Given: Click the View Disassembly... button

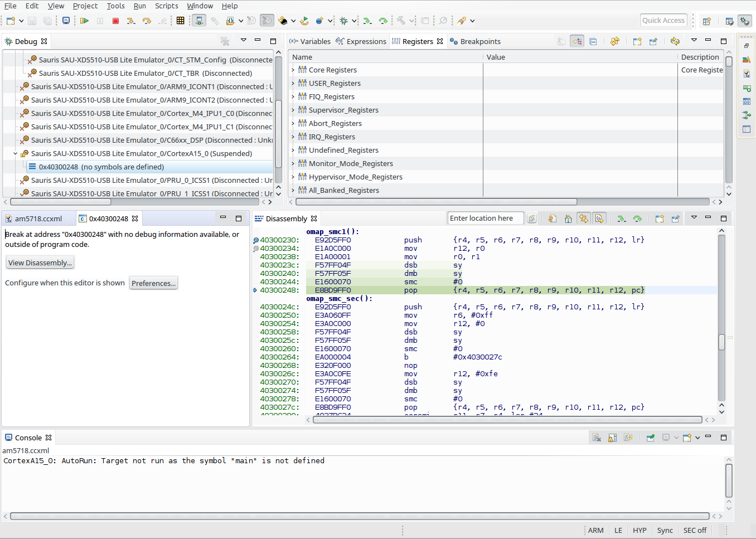Looking at the screenshot, I should click(40, 263).
